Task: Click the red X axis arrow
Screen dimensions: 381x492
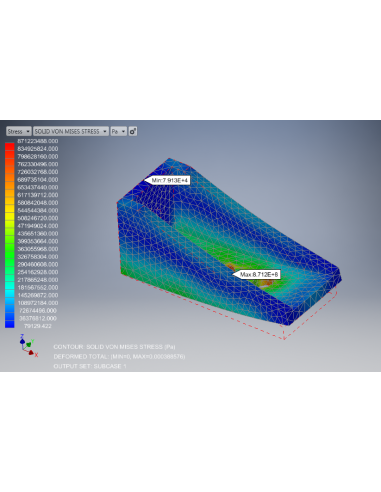Action: click(31, 352)
